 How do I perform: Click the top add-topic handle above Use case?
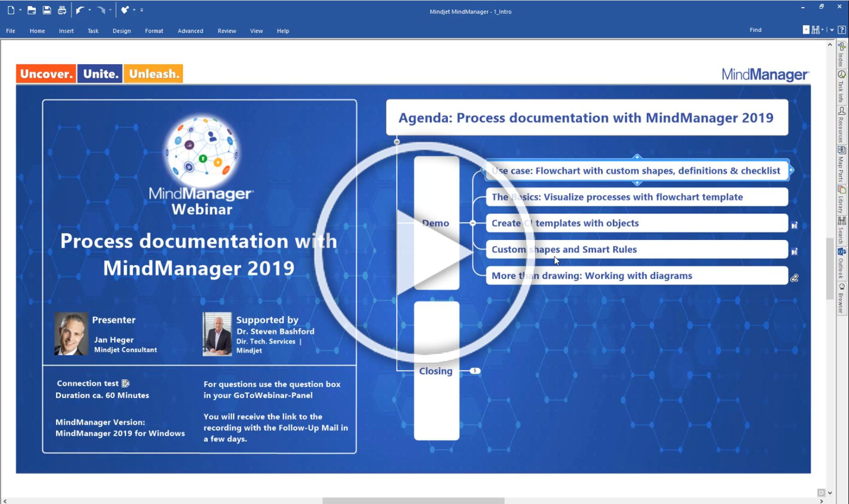pyautogui.click(x=637, y=157)
